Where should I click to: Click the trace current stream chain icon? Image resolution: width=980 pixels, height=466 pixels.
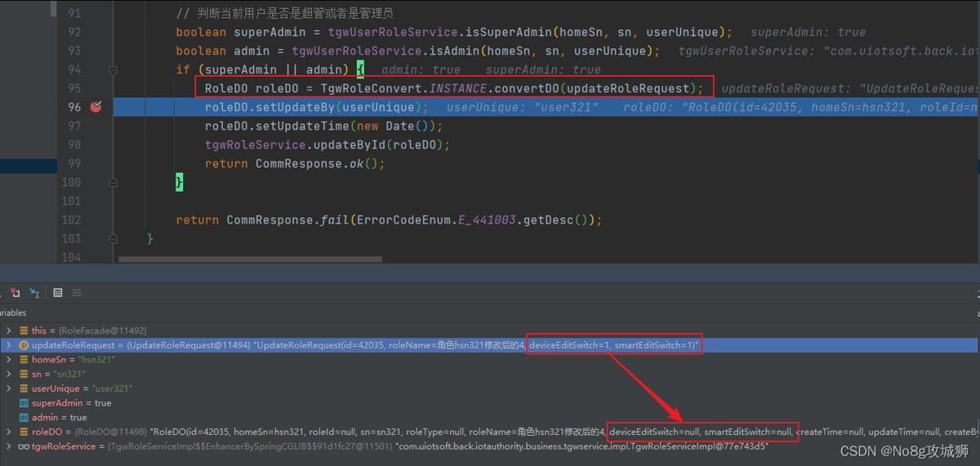76,292
